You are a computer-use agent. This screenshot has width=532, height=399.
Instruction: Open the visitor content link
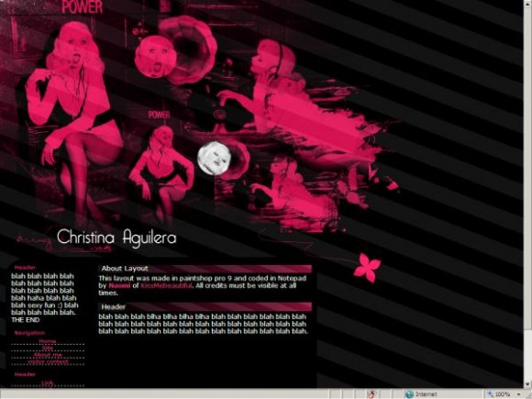click(48, 361)
